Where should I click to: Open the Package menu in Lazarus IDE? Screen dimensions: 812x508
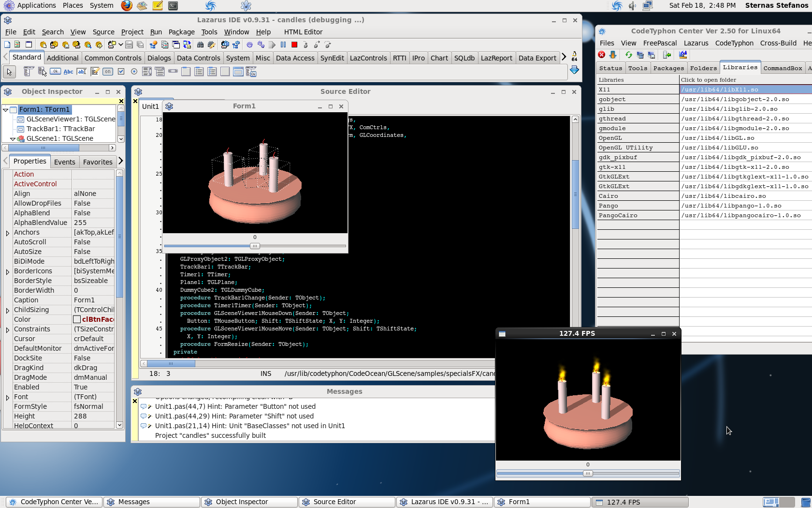tap(181, 32)
